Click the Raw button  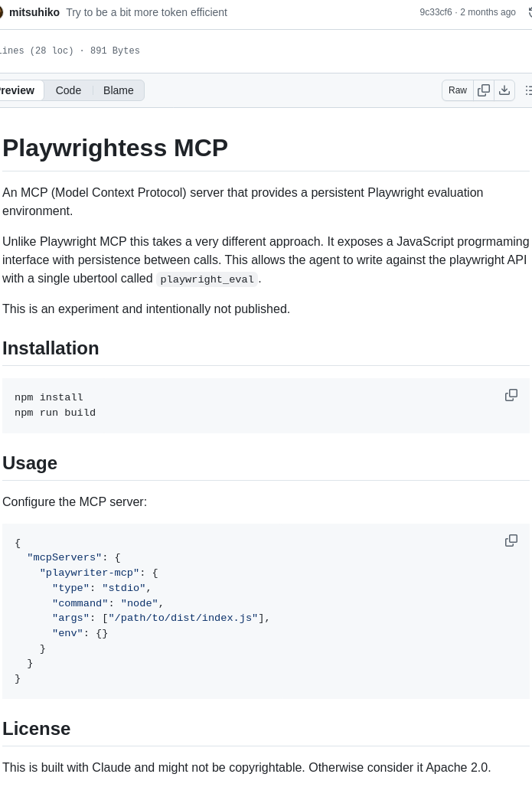[457, 90]
